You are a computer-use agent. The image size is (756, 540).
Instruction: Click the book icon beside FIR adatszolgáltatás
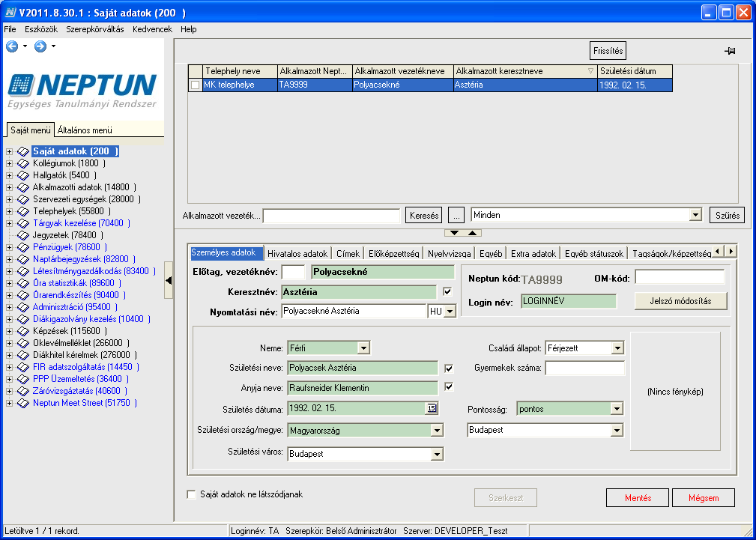pyautogui.click(x=23, y=367)
